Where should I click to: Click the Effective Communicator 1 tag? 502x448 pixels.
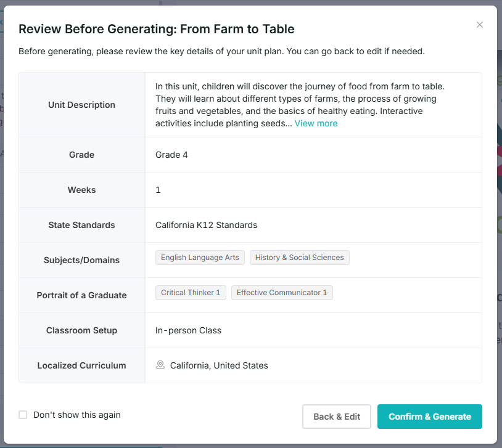pos(282,293)
